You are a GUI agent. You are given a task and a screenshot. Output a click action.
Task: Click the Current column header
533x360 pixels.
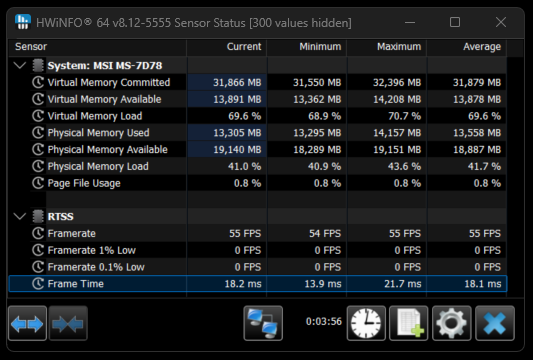coord(227,47)
